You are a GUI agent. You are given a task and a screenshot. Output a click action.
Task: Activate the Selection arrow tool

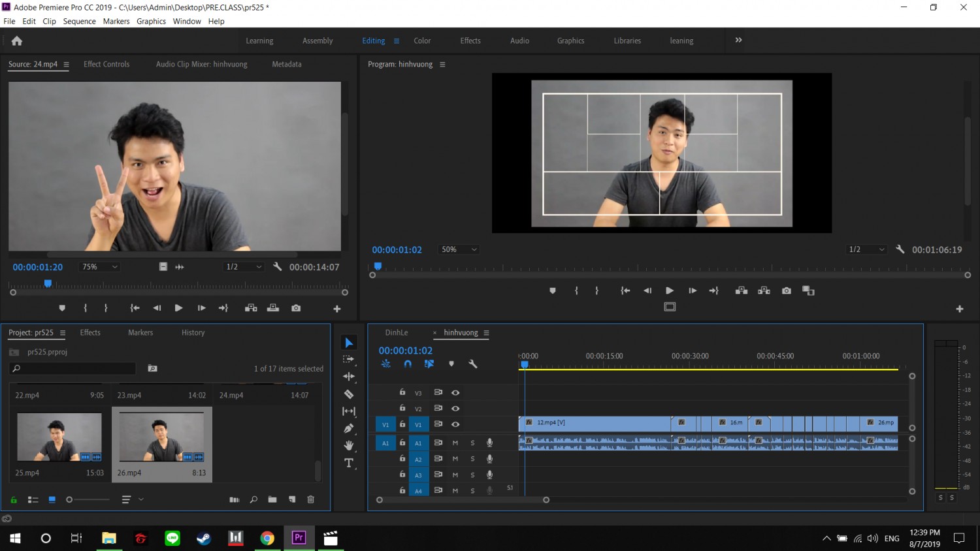tap(349, 343)
